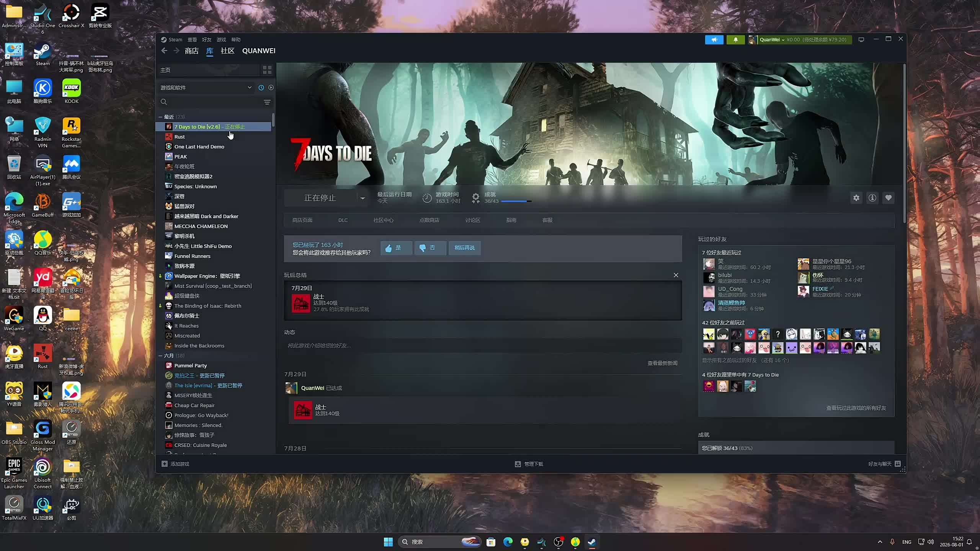The width and height of the screenshot is (980, 551).
Task: Go to the 商店 store tab
Action: coord(191,51)
